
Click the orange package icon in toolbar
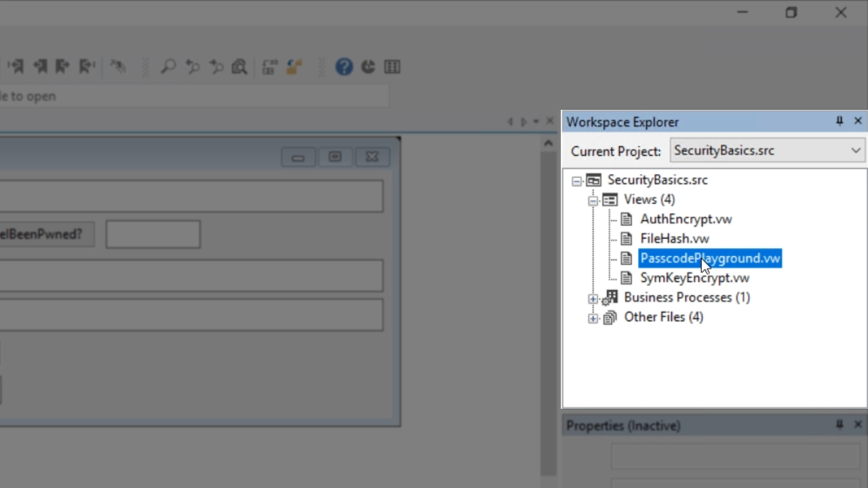(294, 66)
